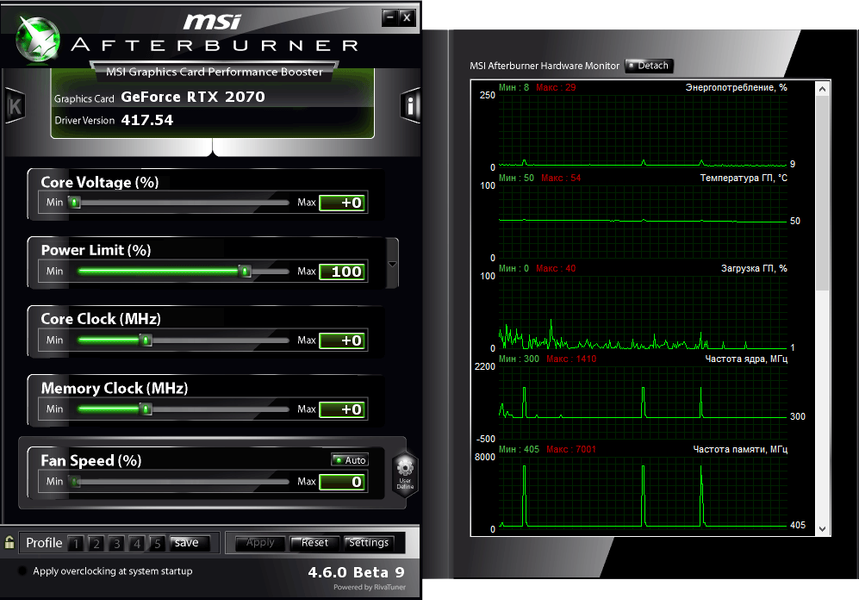The height and width of the screenshot is (600, 859).
Task: Open the Settings button
Action: [x=369, y=542]
